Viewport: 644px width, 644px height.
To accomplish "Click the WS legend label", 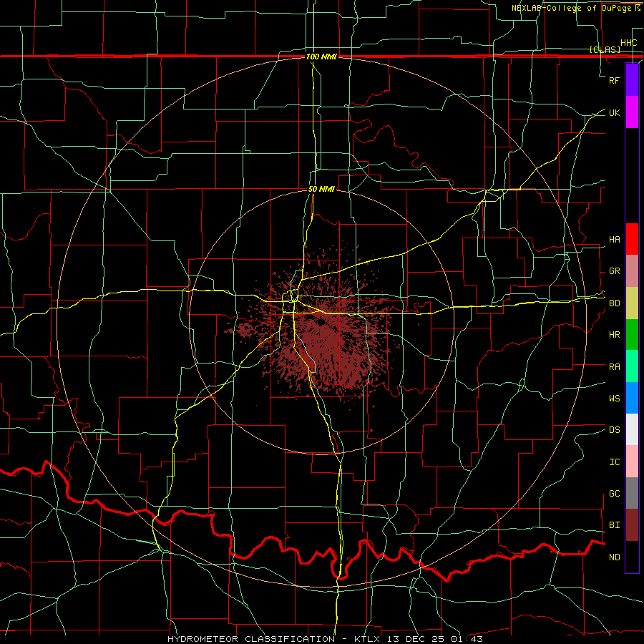I will click(614, 398).
